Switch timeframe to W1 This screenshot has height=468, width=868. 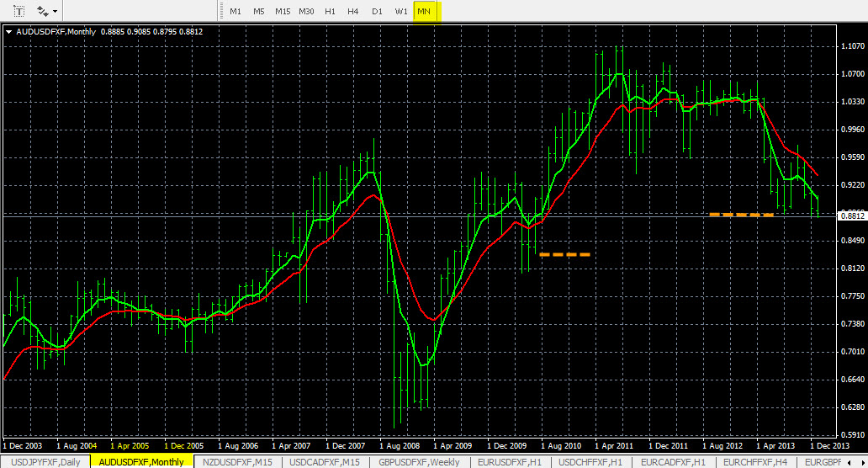pos(401,11)
